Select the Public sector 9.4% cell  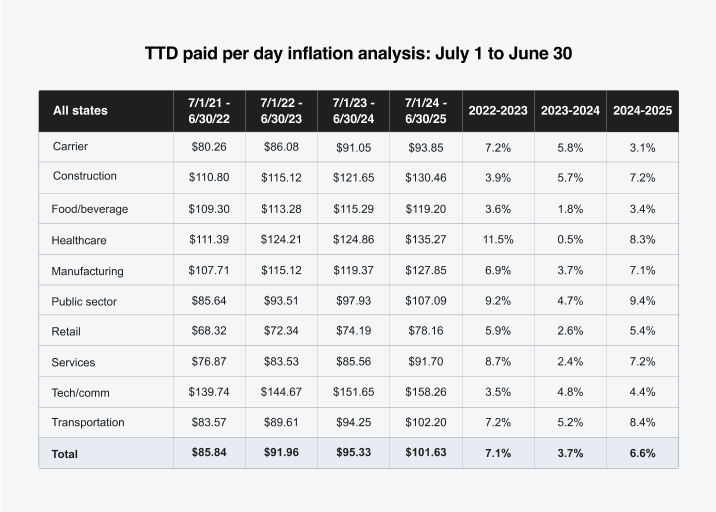(x=642, y=301)
